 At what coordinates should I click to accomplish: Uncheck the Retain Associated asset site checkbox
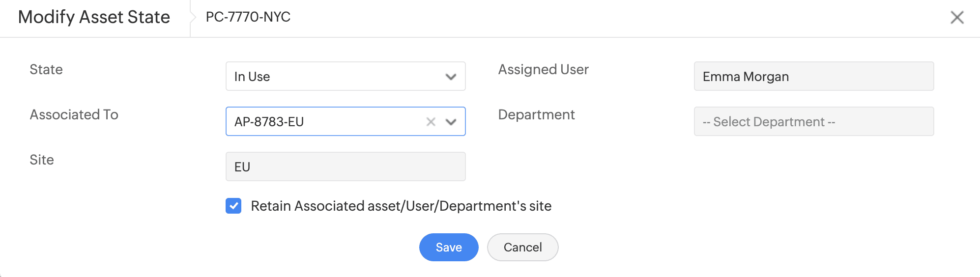point(233,206)
